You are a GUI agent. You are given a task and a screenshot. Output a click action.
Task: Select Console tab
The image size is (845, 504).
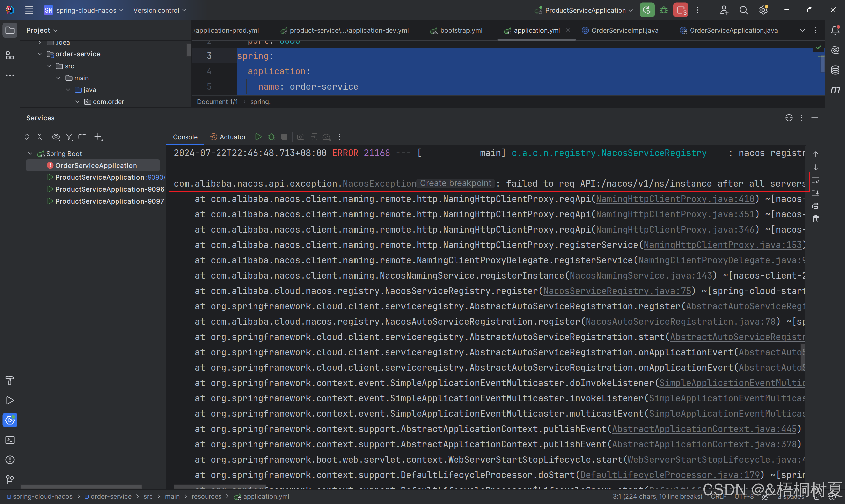(185, 137)
